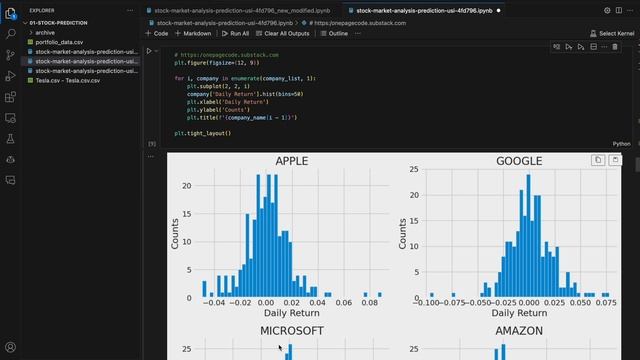Screen dimensions: 640x360
Task: Open run cell dropdown arrow beside play icon
Action: click(x=156, y=51)
